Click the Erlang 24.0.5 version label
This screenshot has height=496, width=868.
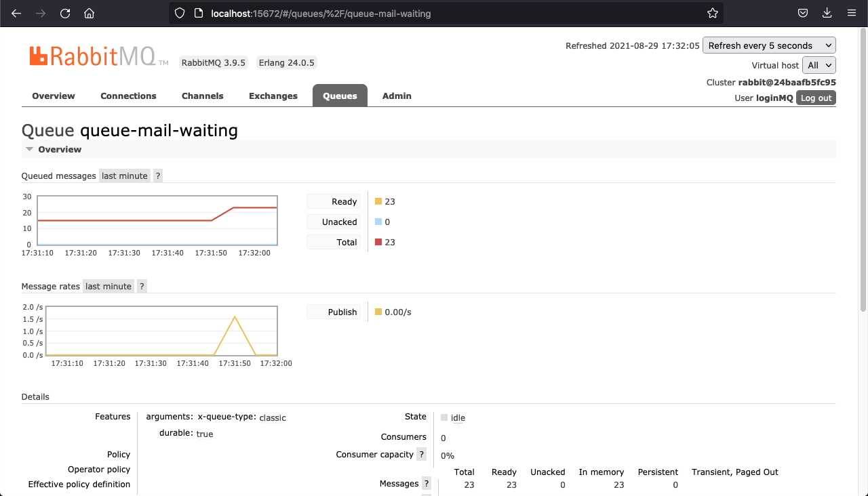coord(287,62)
